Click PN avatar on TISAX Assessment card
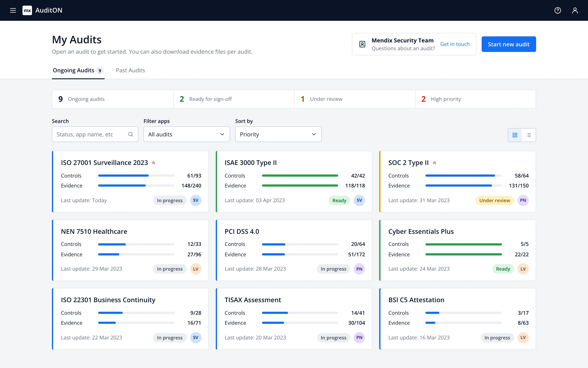This screenshot has width=588, height=368. [359, 337]
